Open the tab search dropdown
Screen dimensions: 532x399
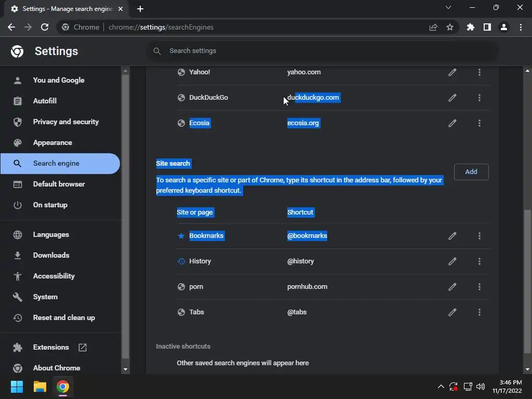point(448,7)
